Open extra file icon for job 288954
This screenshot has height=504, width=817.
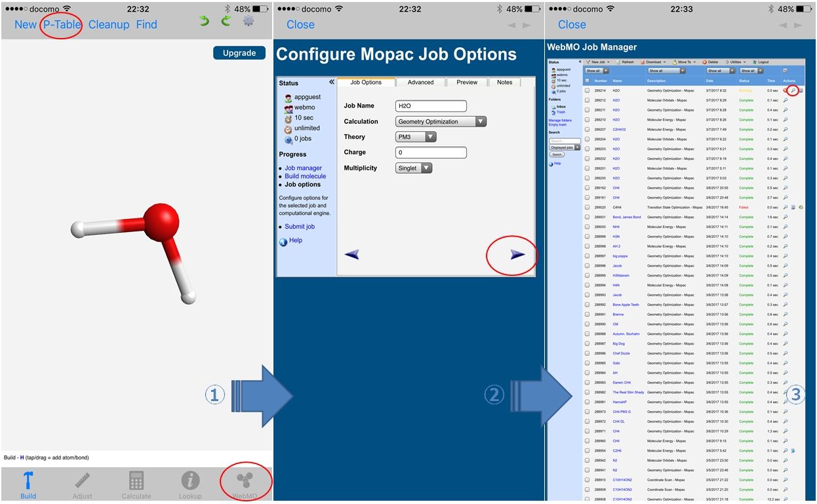(x=793, y=451)
